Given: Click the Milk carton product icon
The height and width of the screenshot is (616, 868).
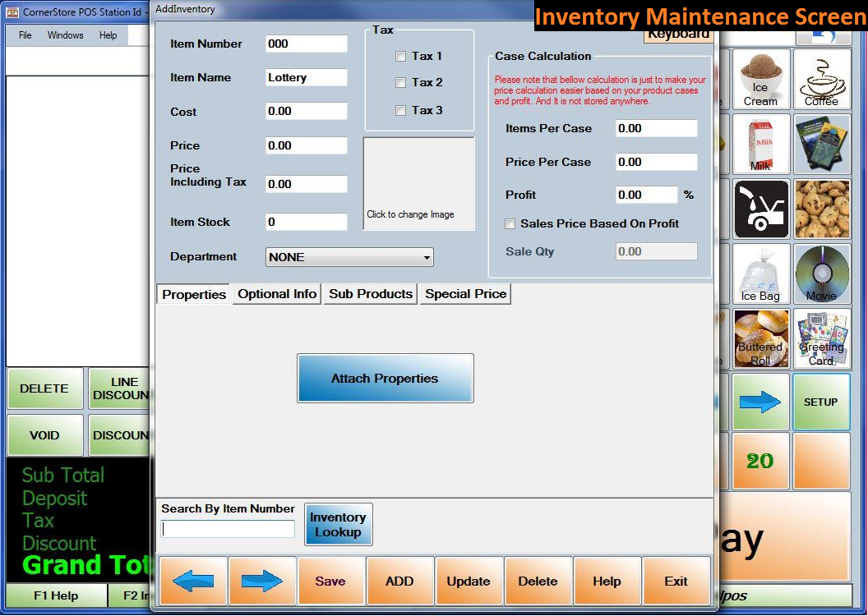Looking at the screenshot, I should coord(760,144).
